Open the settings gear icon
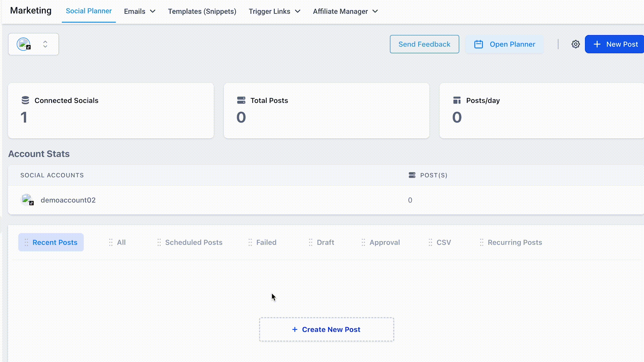 576,44
